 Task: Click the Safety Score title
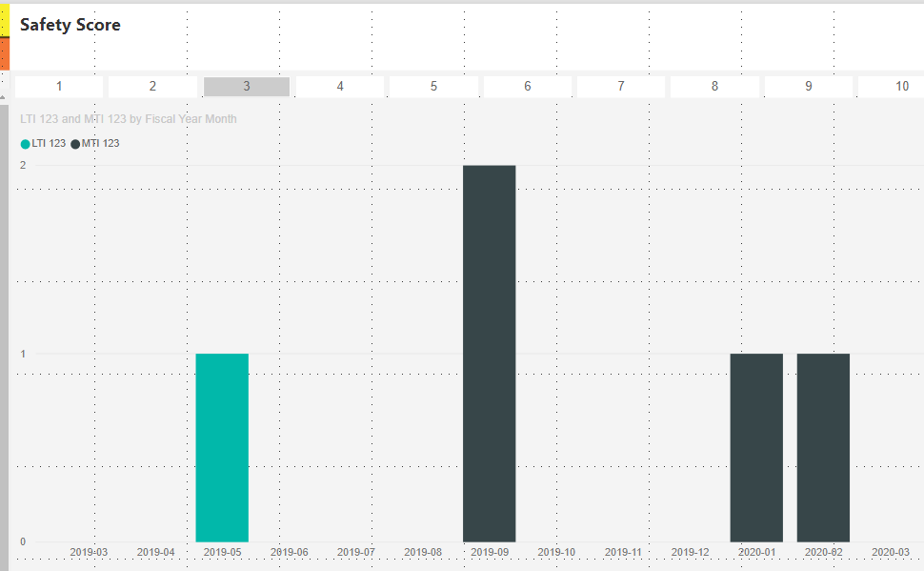(70, 25)
